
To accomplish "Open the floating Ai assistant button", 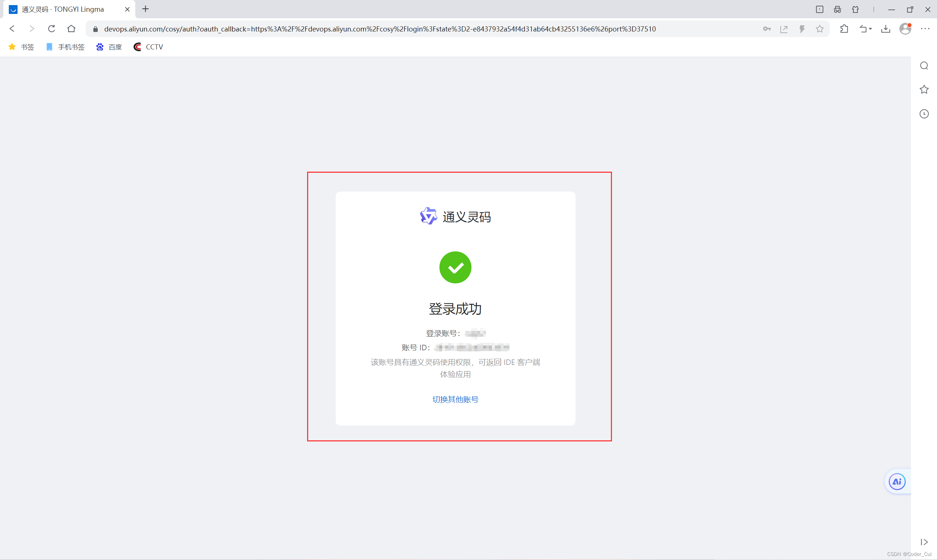I will [x=897, y=482].
